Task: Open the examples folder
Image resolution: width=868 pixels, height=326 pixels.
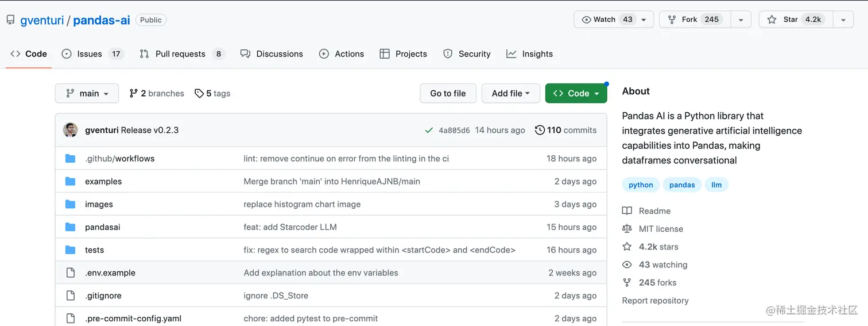Action: 103,182
